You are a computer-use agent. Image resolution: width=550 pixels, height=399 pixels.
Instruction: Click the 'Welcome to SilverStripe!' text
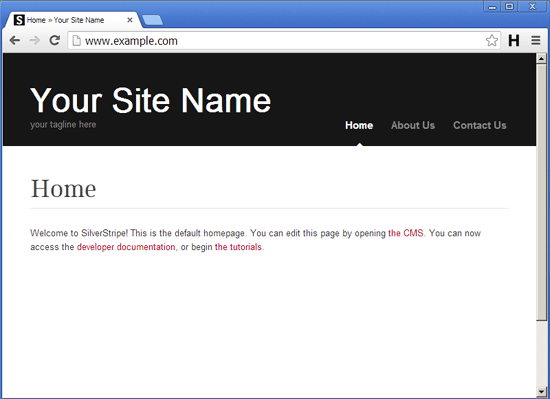click(x=79, y=233)
